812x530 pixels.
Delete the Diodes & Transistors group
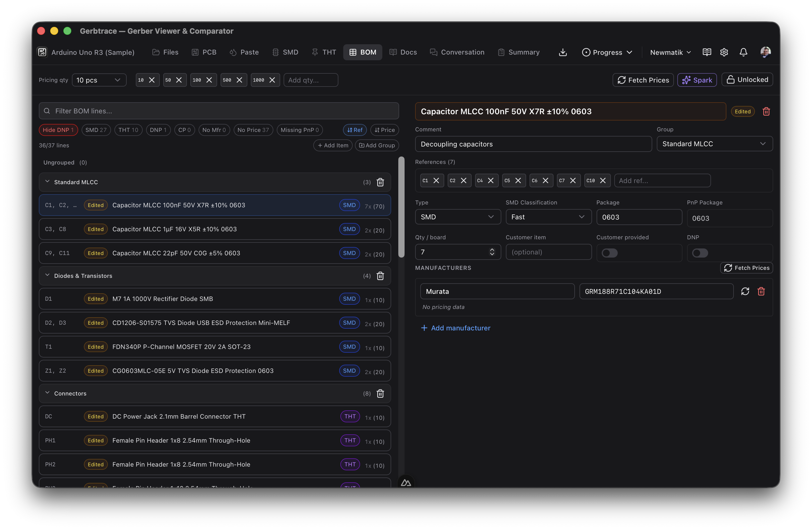(x=380, y=276)
